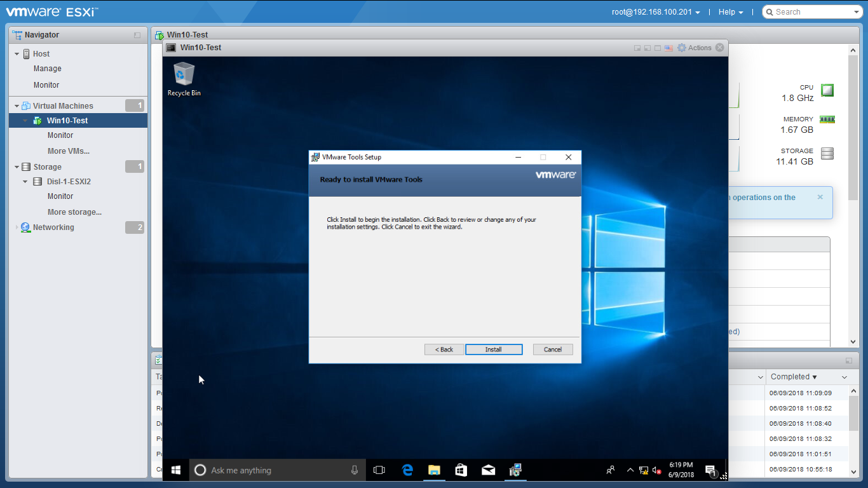Collapse the Host tree node
Screen dimensions: 868x488
click(x=17, y=54)
